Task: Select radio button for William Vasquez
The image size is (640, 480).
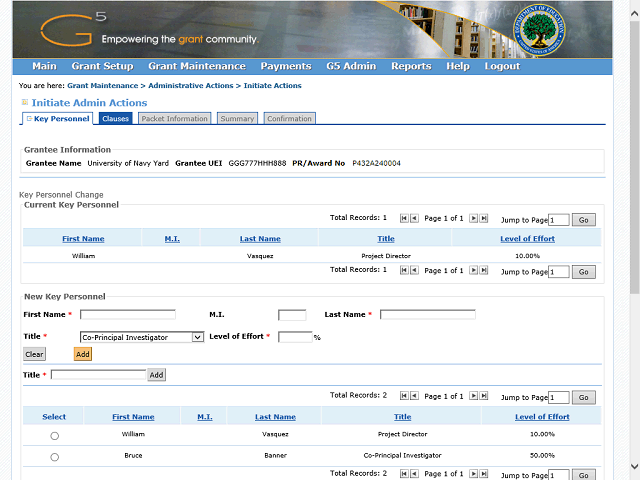Action: click(x=54, y=436)
